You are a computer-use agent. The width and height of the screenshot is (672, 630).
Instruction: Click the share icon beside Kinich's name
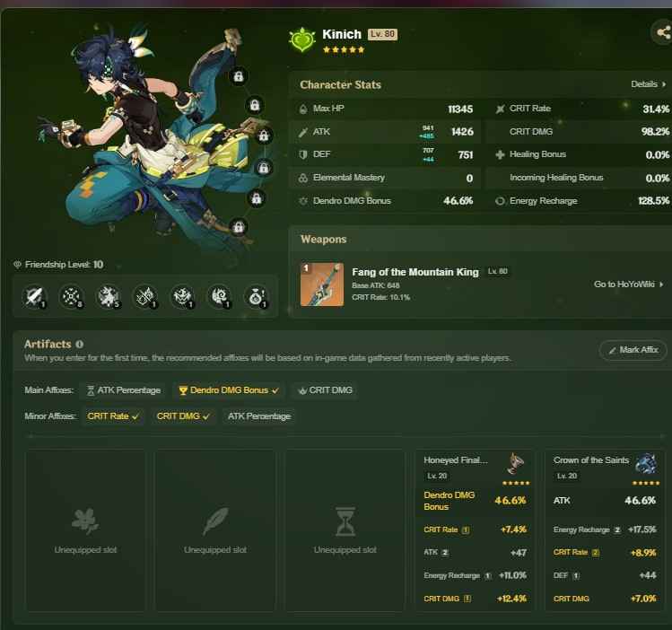(662, 32)
